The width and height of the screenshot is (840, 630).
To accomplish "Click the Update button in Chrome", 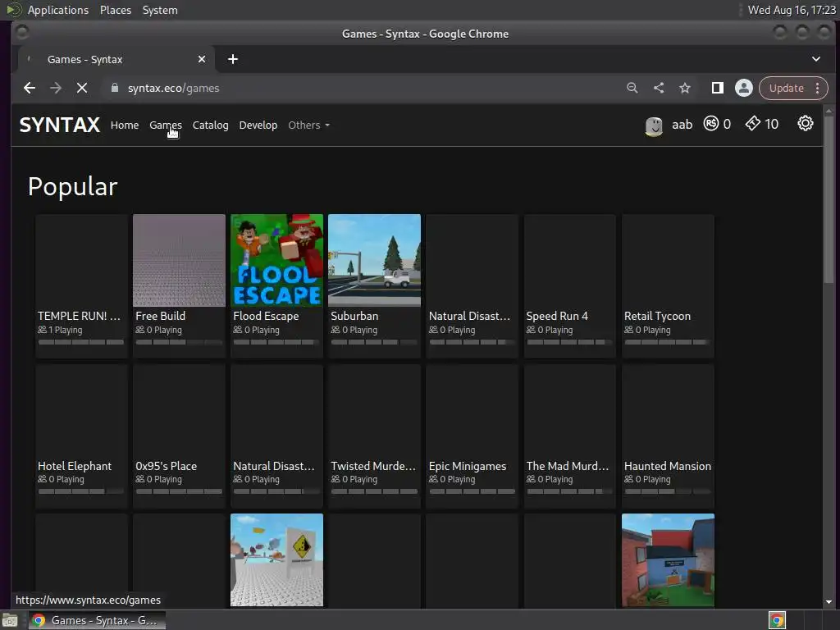I will [787, 88].
